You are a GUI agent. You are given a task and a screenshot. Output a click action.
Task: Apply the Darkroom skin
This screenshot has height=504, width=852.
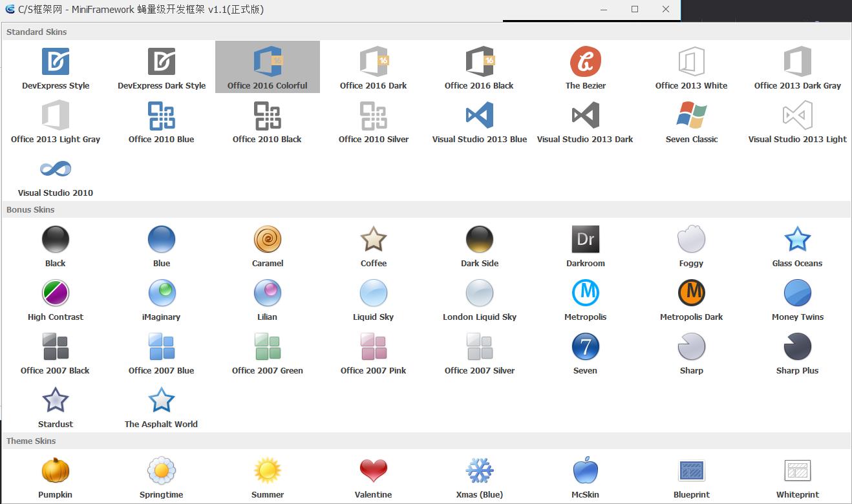pos(585,244)
